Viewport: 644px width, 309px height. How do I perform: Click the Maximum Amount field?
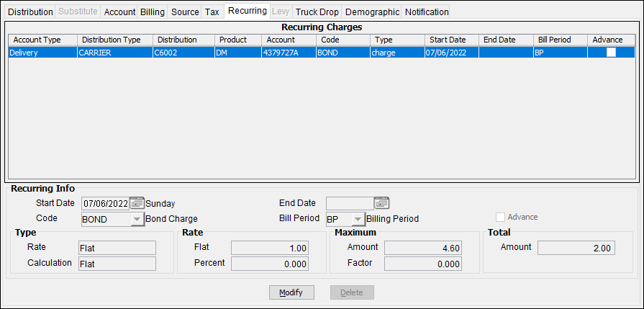422,248
